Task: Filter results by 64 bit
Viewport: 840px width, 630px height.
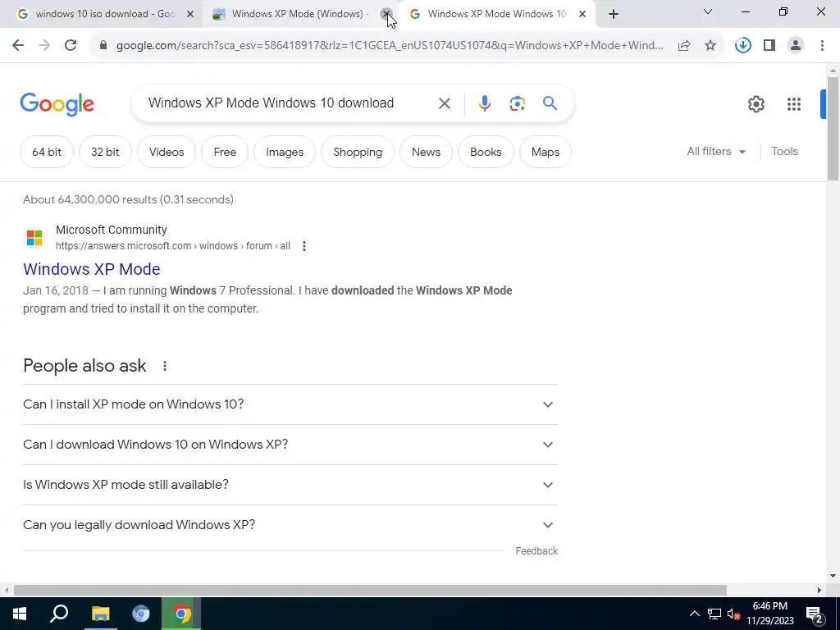Action: pos(47,152)
